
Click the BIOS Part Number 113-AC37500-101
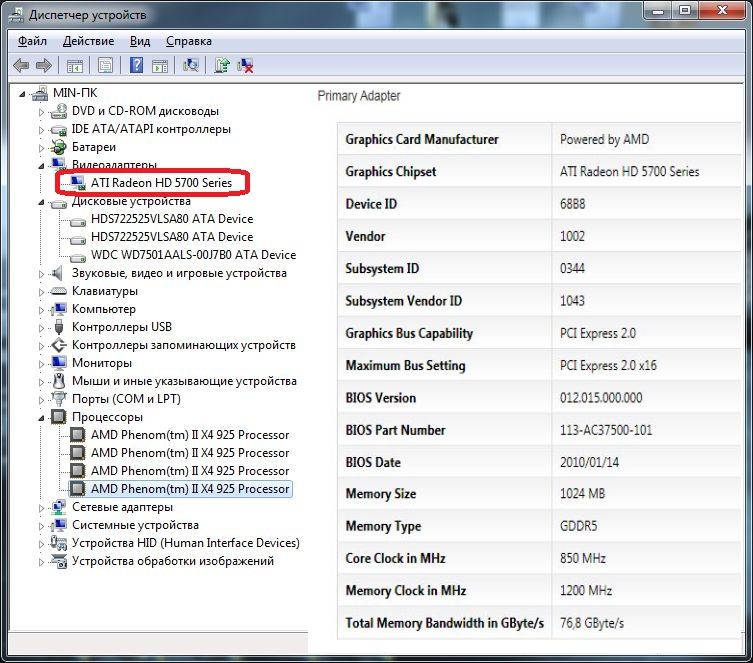pyautogui.click(x=606, y=430)
